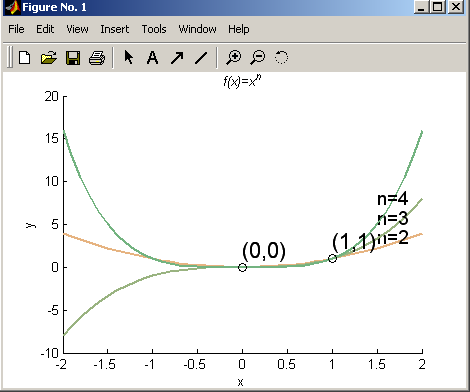Click the Figure No. 1 title bar text
This screenshot has height=392, width=470.
tap(54, 7)
